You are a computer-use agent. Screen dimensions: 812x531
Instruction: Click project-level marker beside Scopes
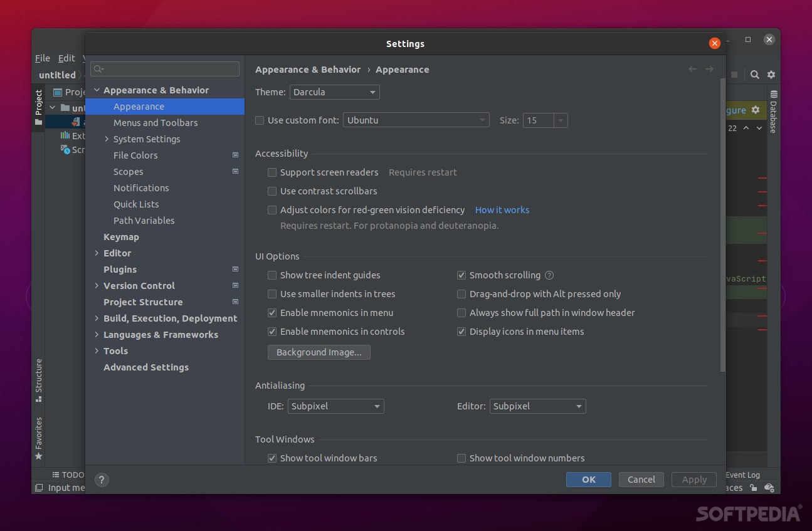[236, 171]
